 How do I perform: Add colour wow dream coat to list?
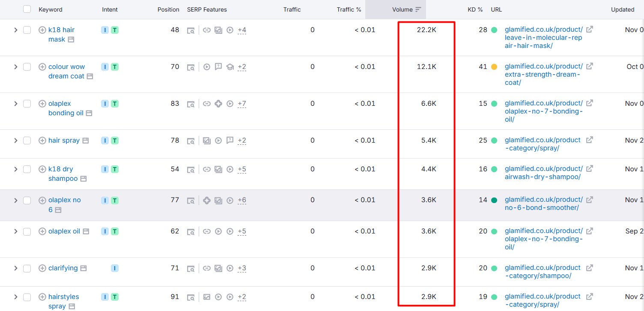click(x=42, y=67)
